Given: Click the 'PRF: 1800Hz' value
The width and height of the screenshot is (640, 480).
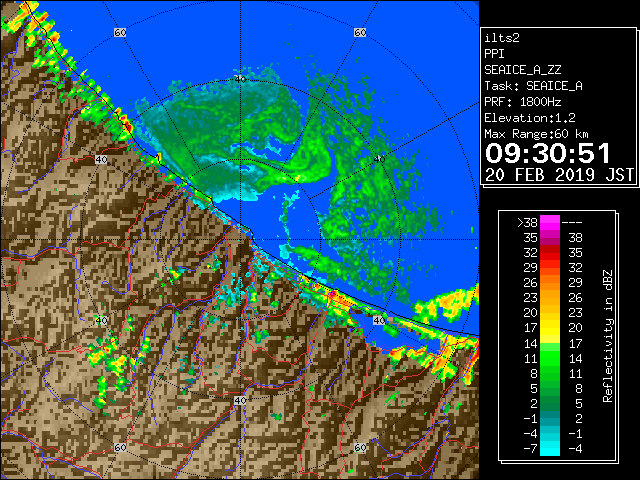Looking at the screenshot, I should tap(522, 102).
